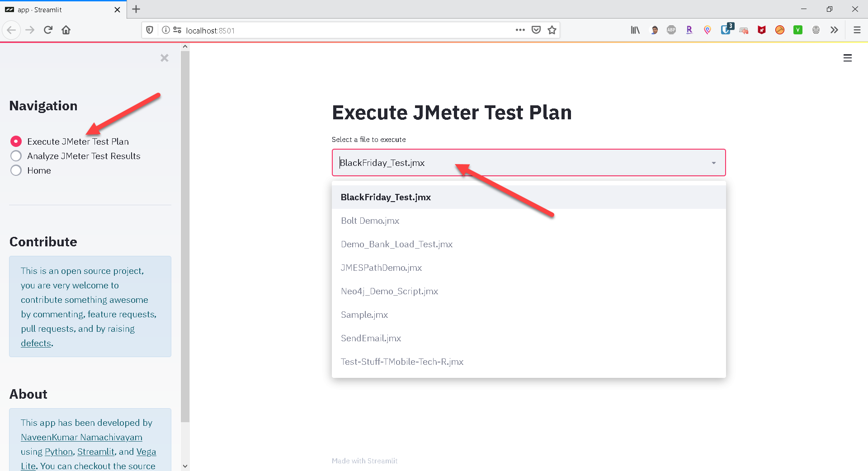868x471 pixels.
Task: Choose Sample.jmx option
Action: coord(528,315)
